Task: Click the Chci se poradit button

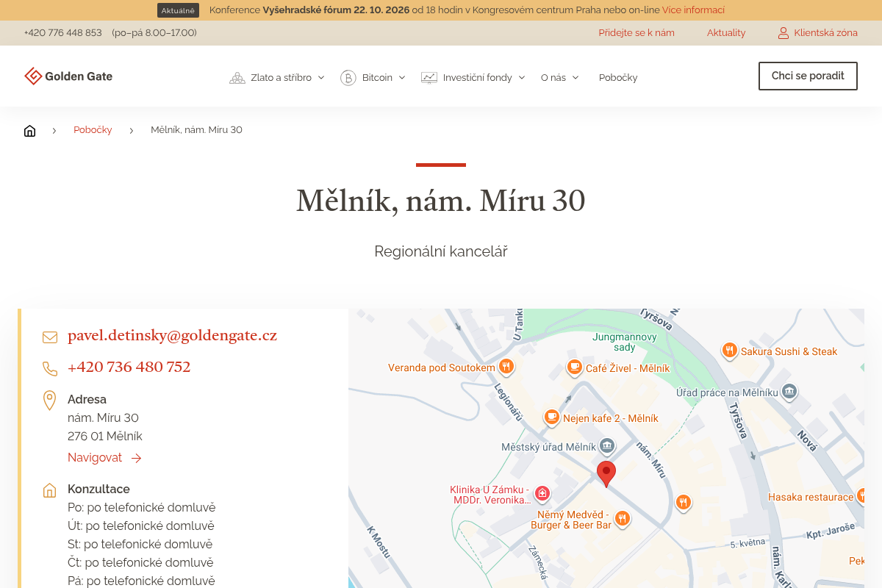Action: click(x=808, y=76)
